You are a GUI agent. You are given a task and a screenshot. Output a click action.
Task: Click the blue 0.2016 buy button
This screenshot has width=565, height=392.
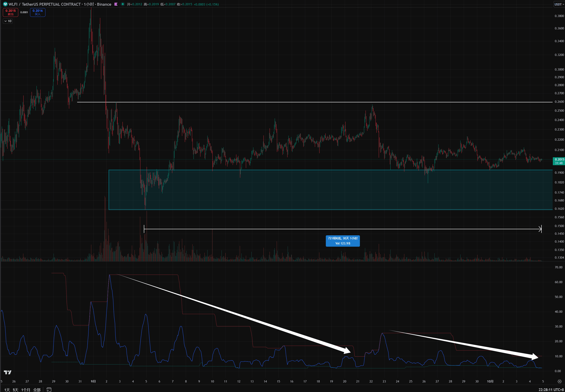38,12
